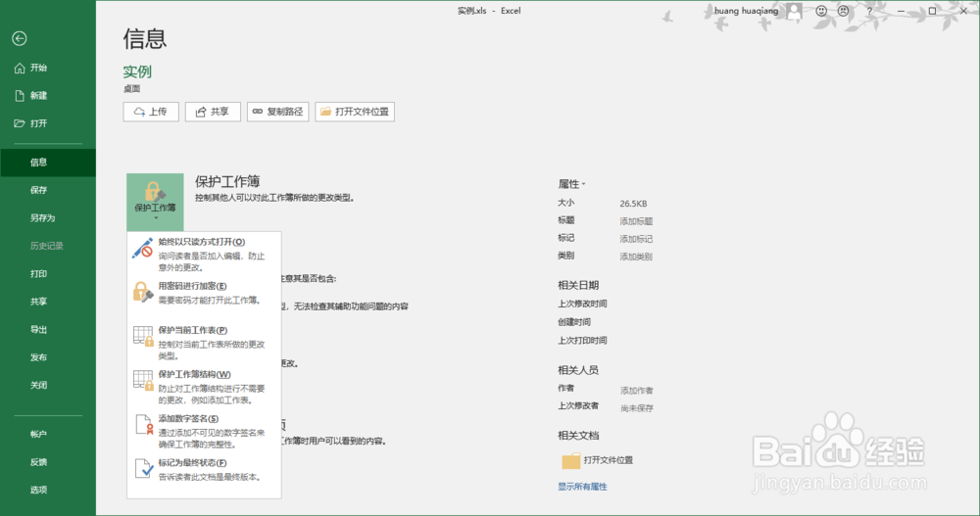Click the 添加标记 field
This screenshot has width=980, height=516.
click(636, 239)
